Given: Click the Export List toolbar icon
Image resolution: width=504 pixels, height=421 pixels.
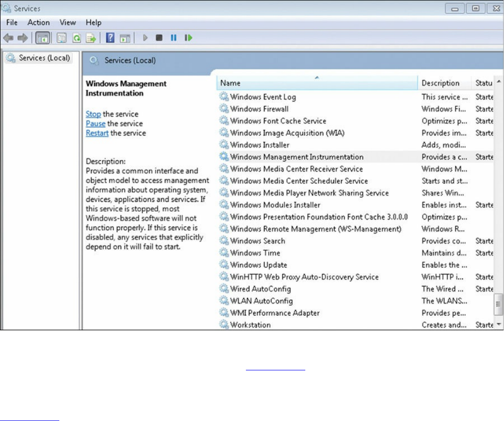Looking at the screenshot, I should pyautogui.click(x=91, y=38).
